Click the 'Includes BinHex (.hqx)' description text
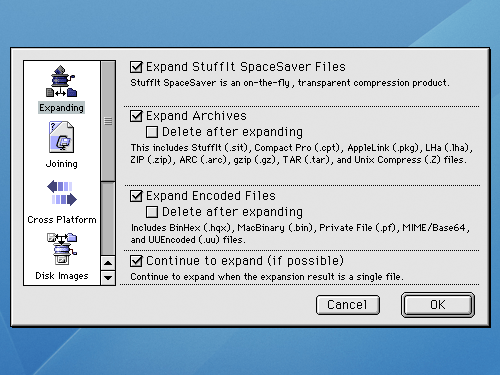Image resolution: width=500 pixels, height=375 pixels. [x=300, y=234]
